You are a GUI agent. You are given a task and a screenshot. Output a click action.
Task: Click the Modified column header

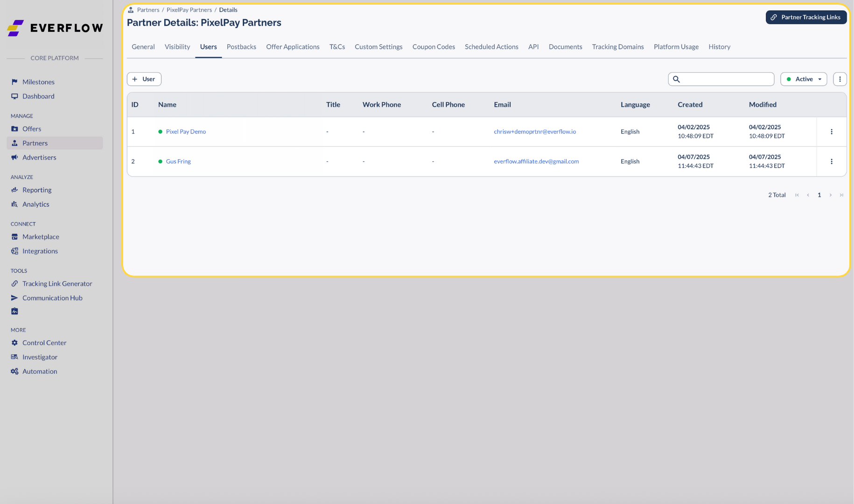click(763, 105)
